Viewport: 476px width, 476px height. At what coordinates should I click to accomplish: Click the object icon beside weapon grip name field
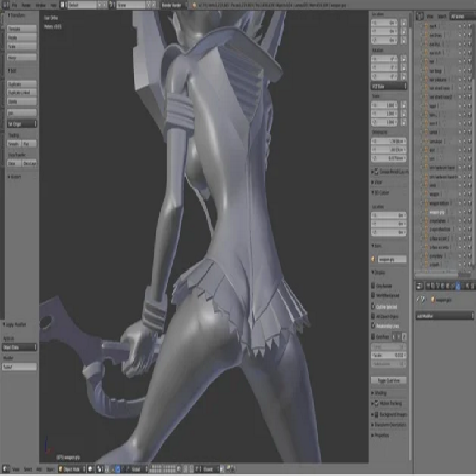[x=374, y=259]
